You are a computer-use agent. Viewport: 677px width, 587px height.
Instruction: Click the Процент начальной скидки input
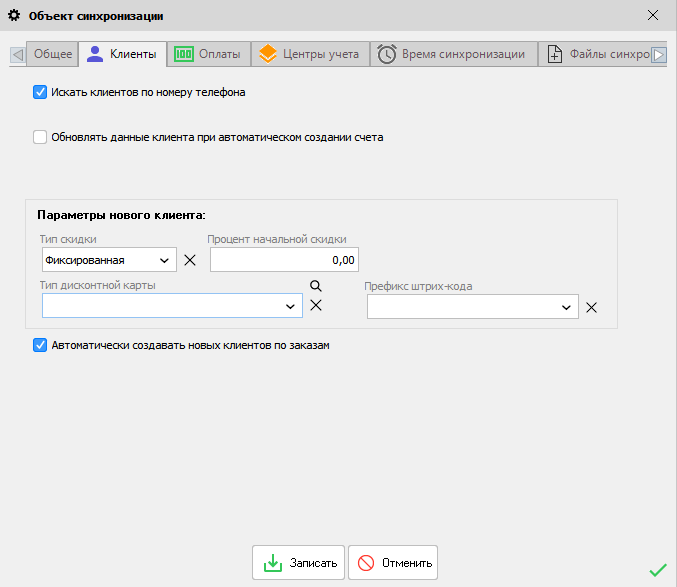click(284, 260)
